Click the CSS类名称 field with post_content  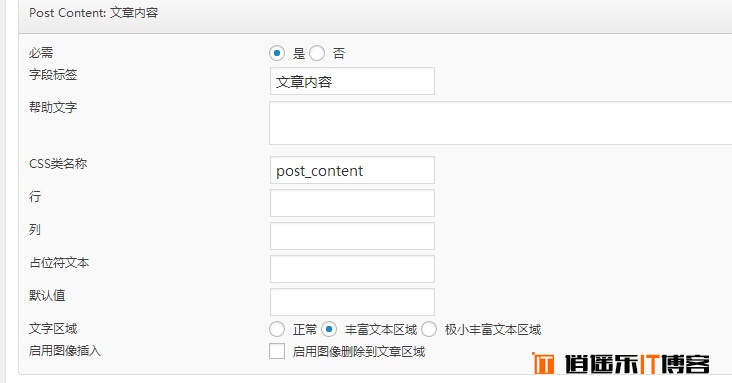[352, 170]
